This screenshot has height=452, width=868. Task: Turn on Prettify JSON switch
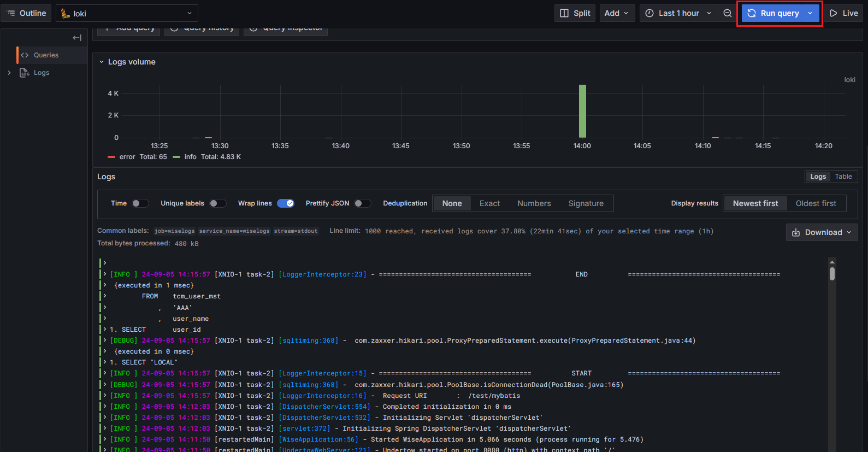[362, 203]
